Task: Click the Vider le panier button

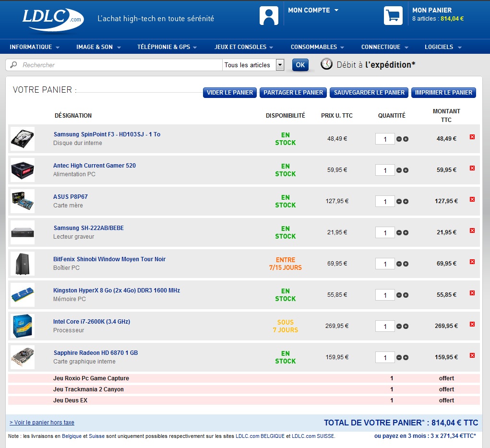Action: (230, 93)
